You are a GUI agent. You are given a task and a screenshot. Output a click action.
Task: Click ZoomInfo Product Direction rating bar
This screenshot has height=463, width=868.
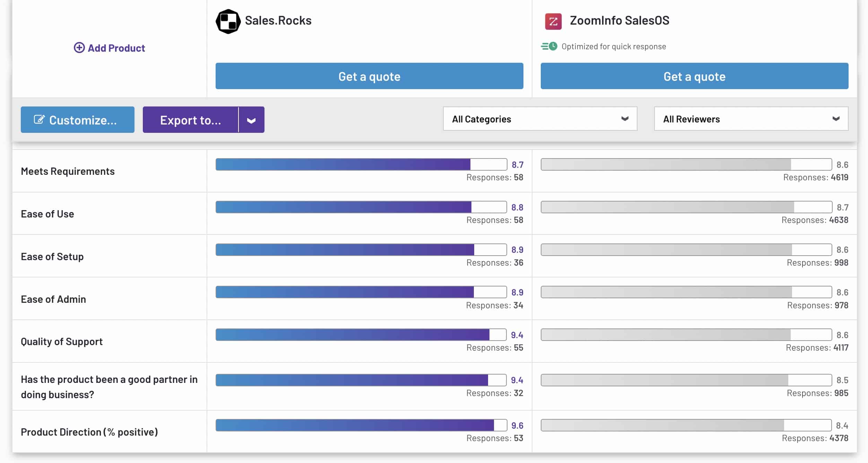click(x=686, y=425)
